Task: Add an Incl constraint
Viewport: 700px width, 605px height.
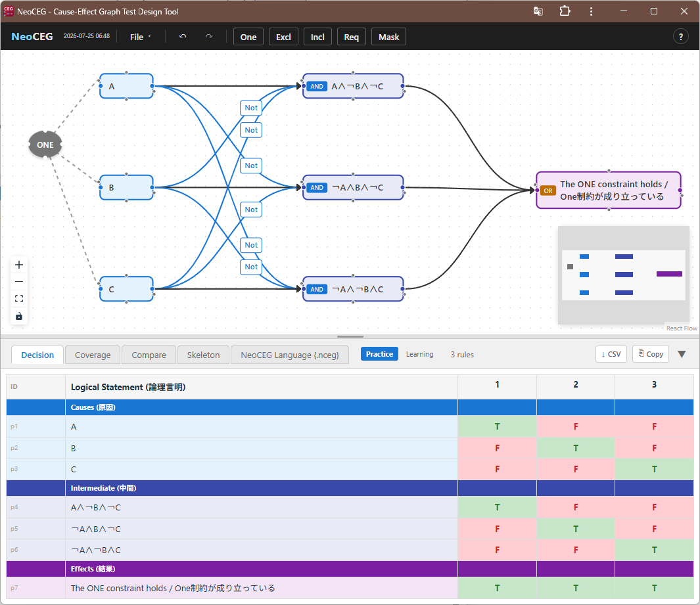Action: [317, 37]
